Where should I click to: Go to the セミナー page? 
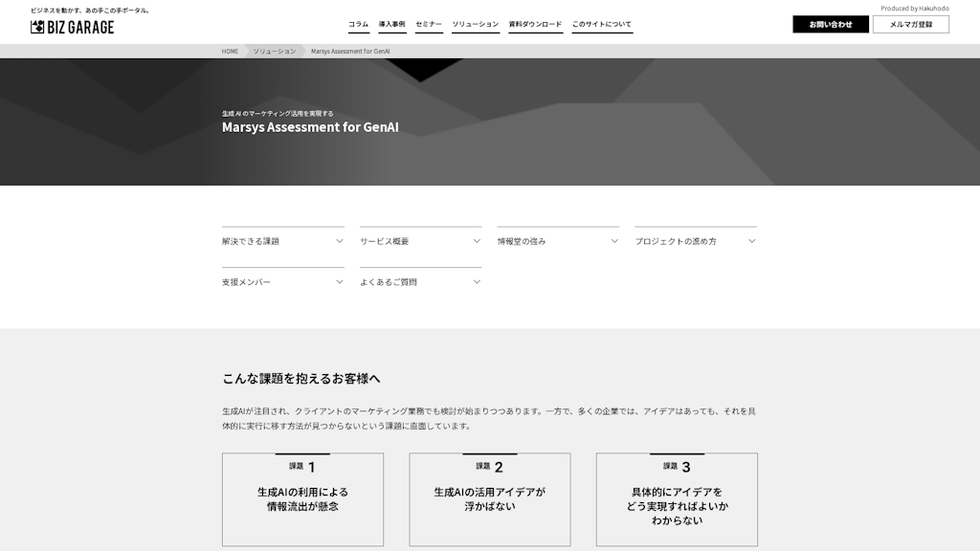(429, 24)
